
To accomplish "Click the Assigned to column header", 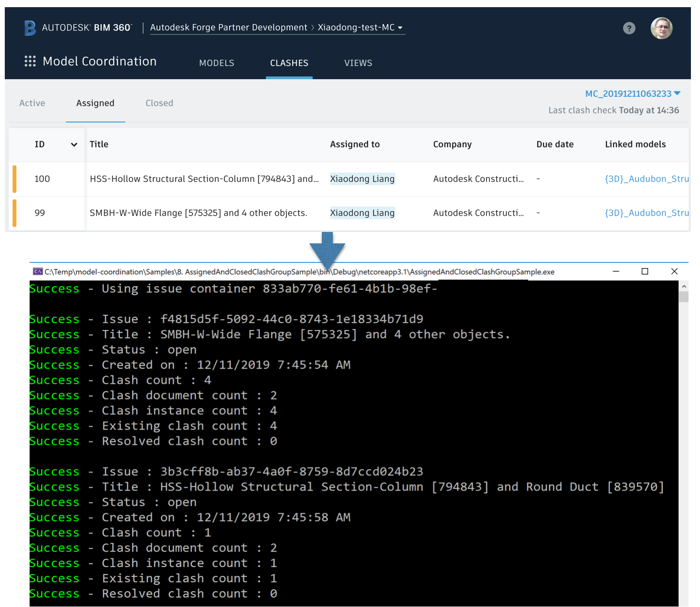I will point(355,144).
